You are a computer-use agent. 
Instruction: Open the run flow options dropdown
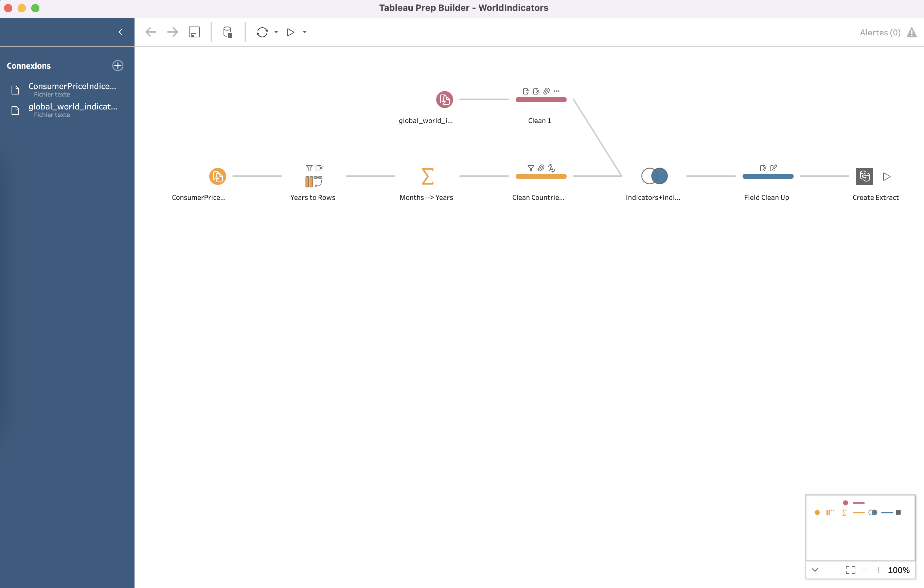[305, 32]
